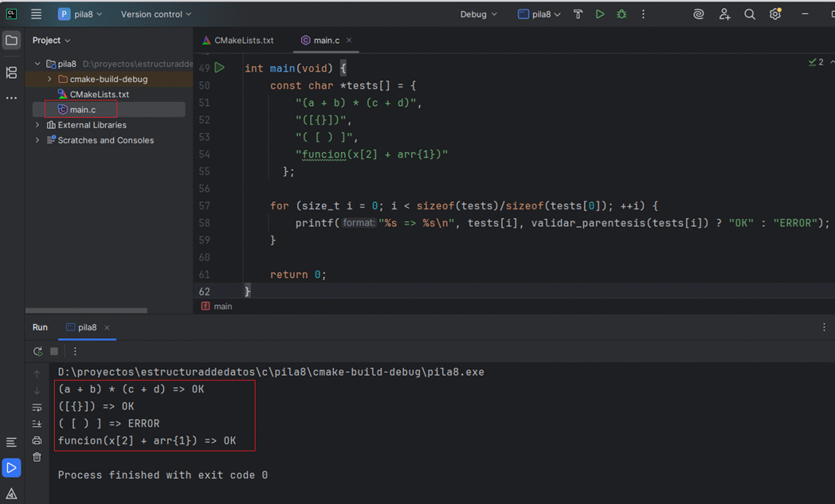The image size is (835, 504).
Task: Open the IDE settings gear icon
Action: [775, 14]
